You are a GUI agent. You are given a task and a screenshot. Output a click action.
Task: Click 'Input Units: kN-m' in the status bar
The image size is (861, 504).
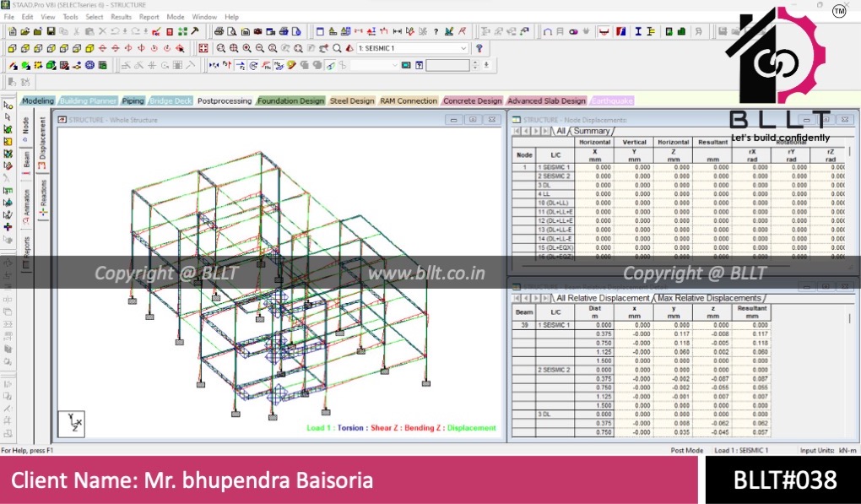click(x=828, y=450)
